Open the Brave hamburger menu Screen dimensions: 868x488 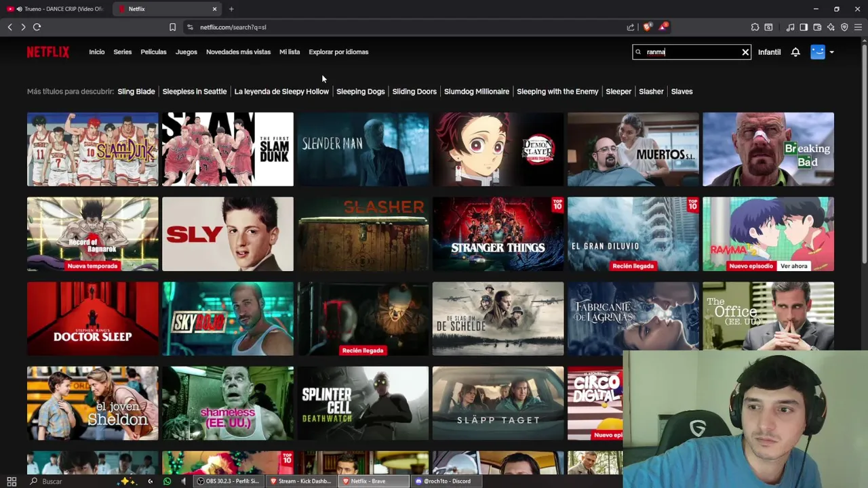[x=858, y=27]
